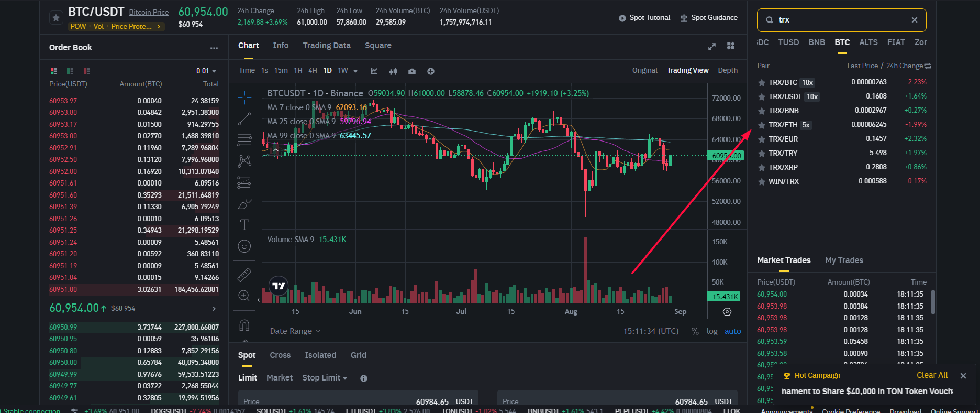This screenshot has width=980, height=413.
Task: Select the text annotation tool
Action: coord(244,225)
